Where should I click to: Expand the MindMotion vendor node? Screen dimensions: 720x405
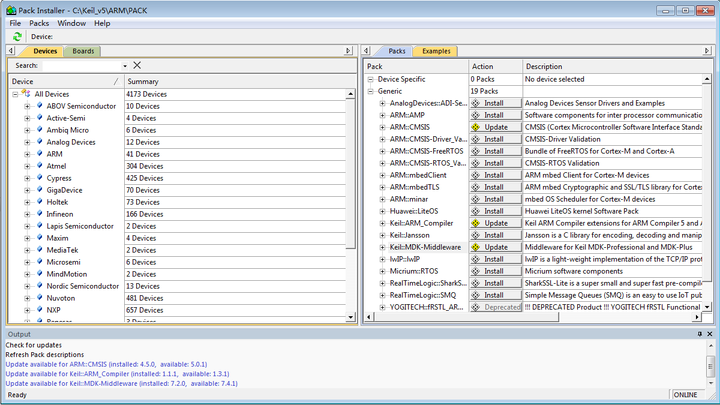tap(27, 274)
